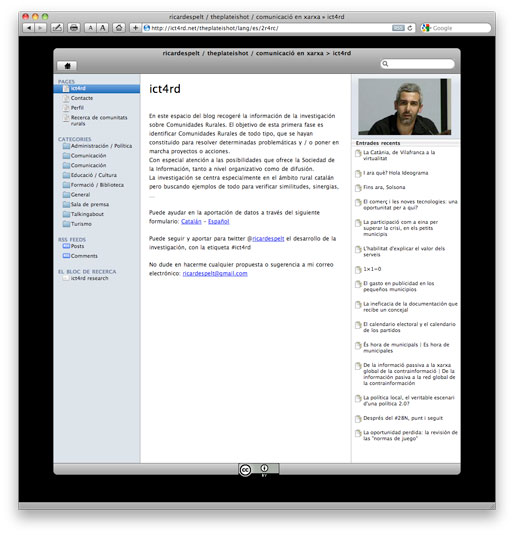Open the Posts RSS feed
This screenshot has width=514, height=535.
77,246
